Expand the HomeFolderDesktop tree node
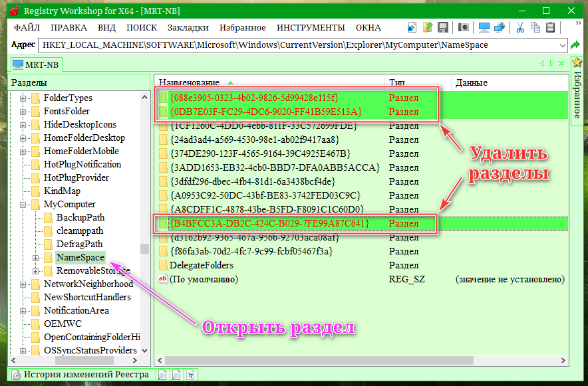This screenshot has width=588, height=386. coord(23,138)
